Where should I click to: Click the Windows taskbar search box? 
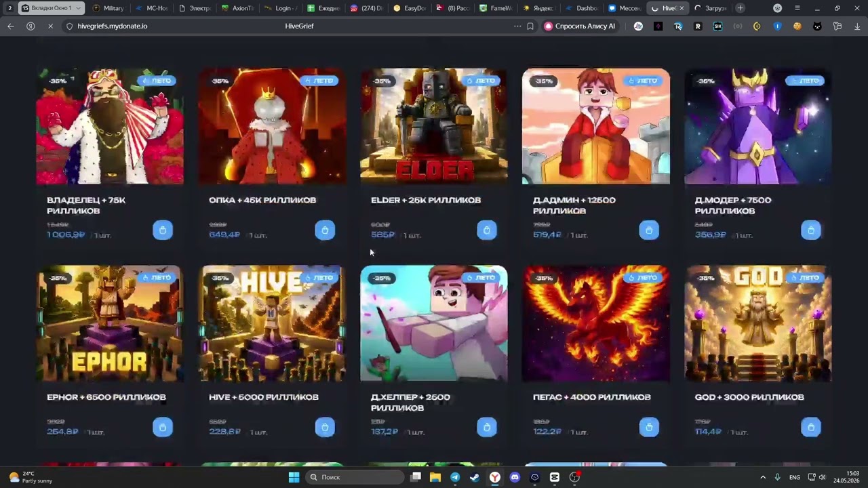pos(355,477)
